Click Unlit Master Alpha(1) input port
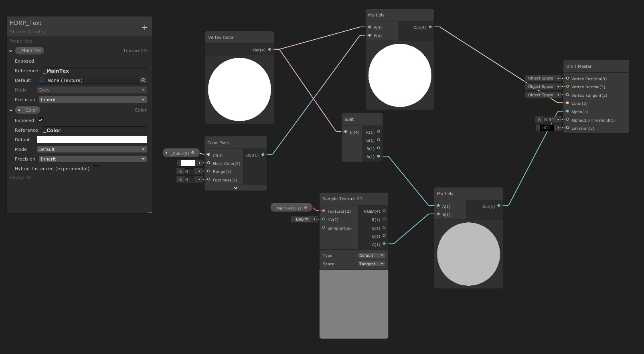 tap(567, 111)
